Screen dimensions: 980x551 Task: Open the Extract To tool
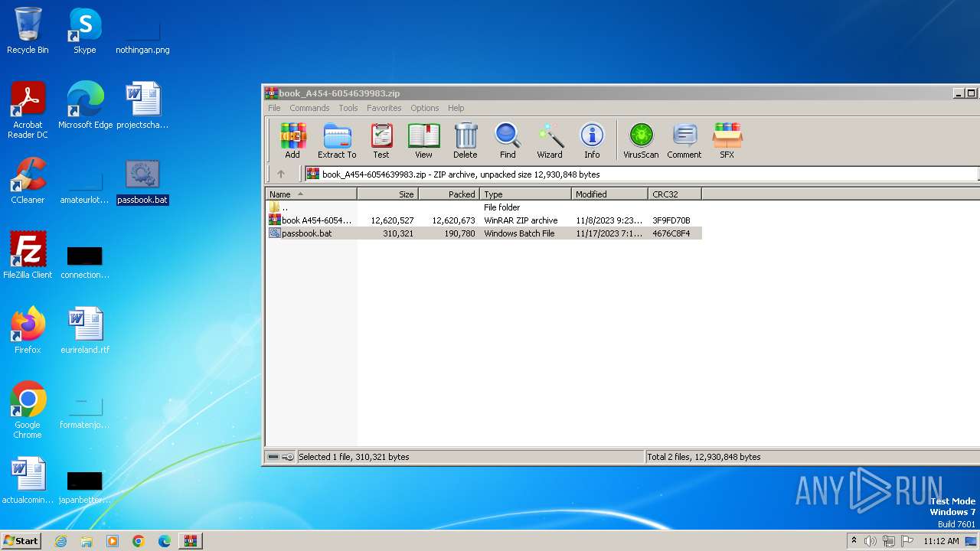click(337, 141)
